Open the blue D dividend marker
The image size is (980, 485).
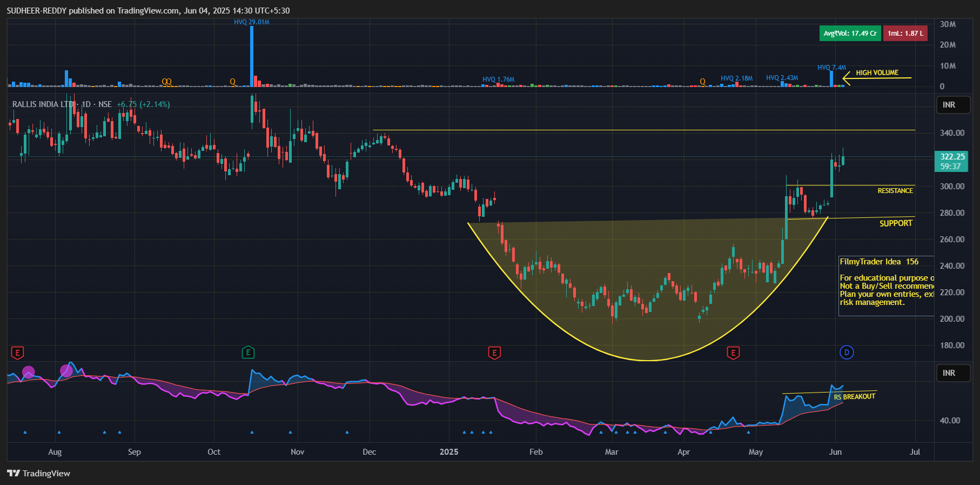tap(847, 353)
